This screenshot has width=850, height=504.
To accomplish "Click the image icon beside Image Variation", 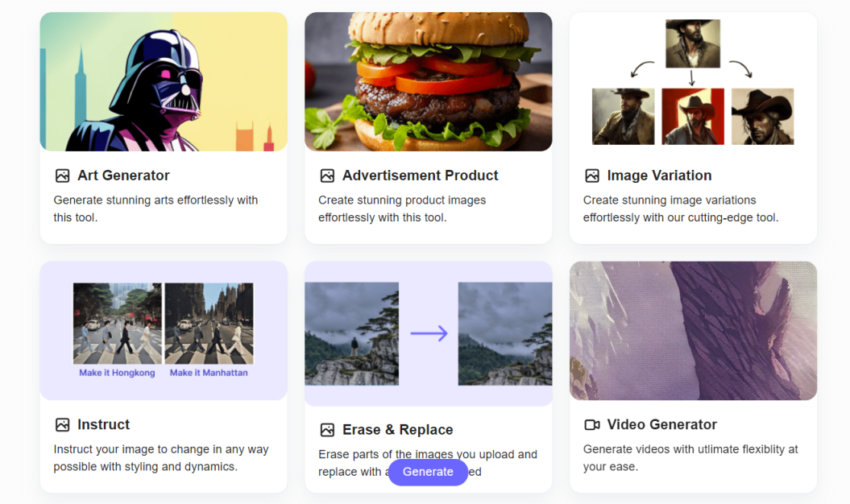I will [592, 176].
